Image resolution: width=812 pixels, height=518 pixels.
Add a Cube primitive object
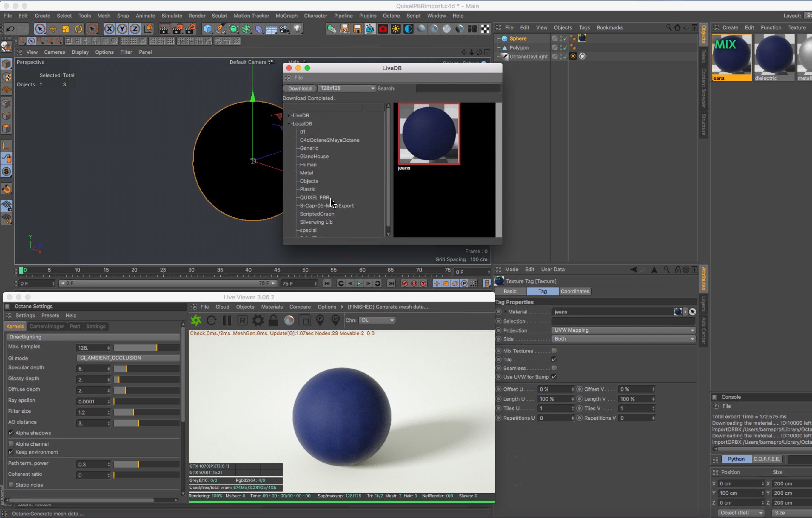(x=207, y=29)
